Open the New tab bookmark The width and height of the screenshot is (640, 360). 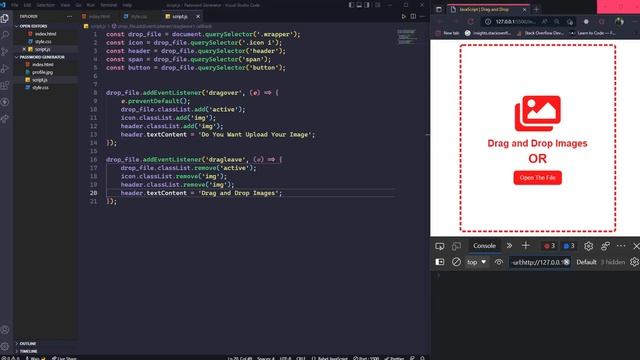pos(447,33)
